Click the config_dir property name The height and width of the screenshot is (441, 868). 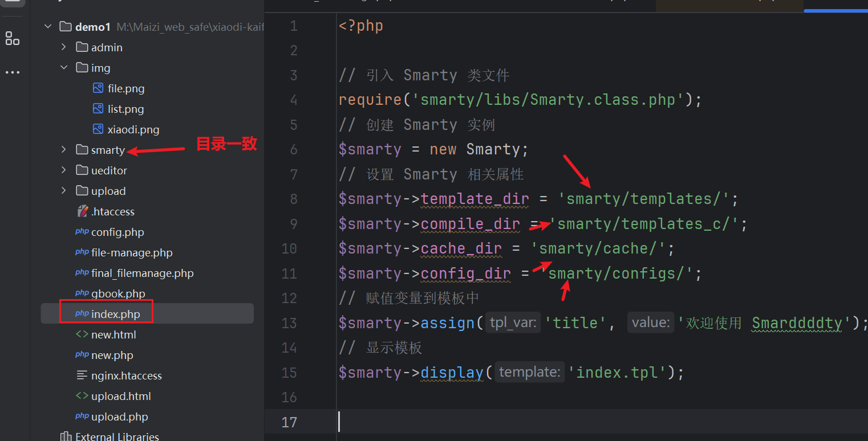466,273
